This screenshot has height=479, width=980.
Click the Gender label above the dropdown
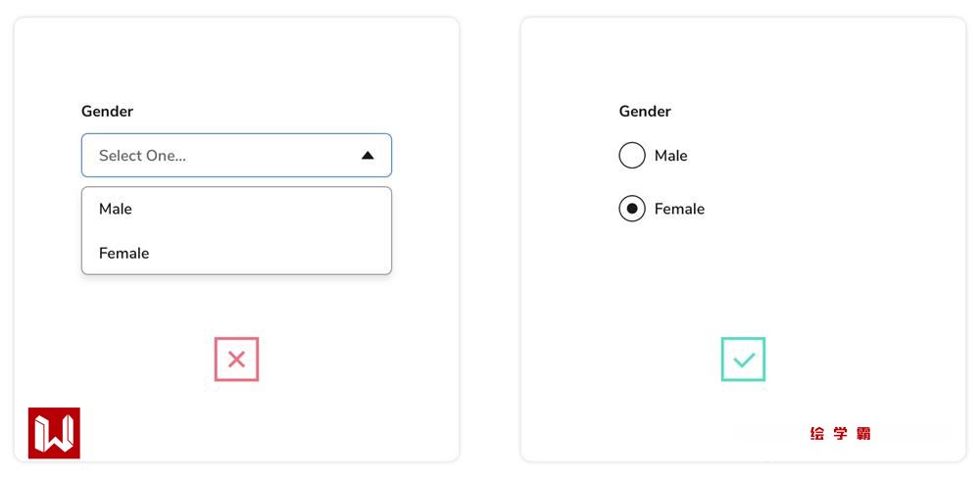(x=107, y=112)
